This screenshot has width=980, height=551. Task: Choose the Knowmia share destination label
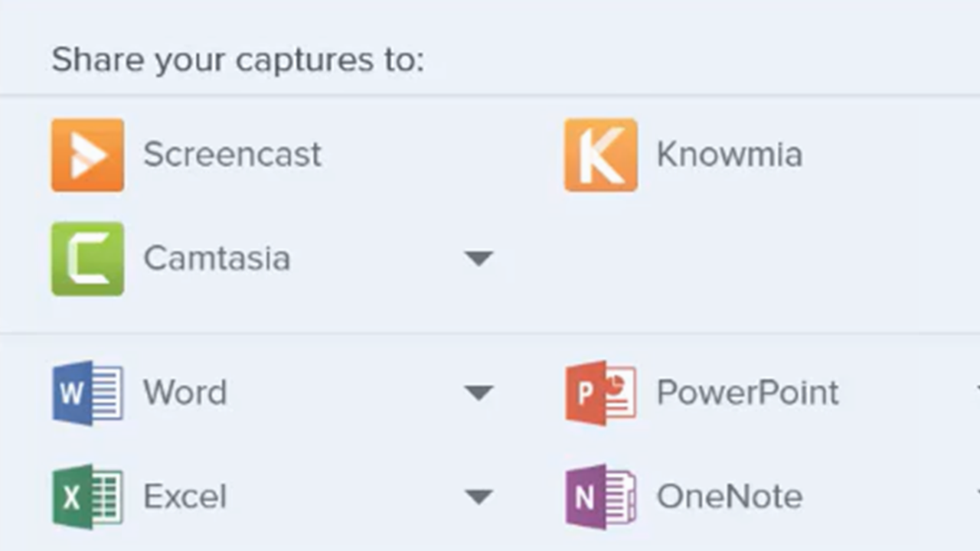(x=729, y=155)
